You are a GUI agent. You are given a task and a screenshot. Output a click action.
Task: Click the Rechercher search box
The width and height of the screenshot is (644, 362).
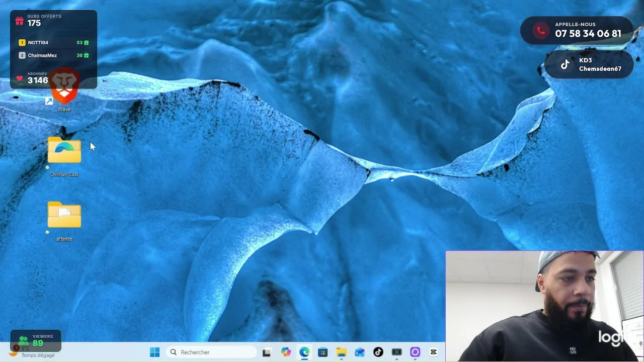(211, 352)
